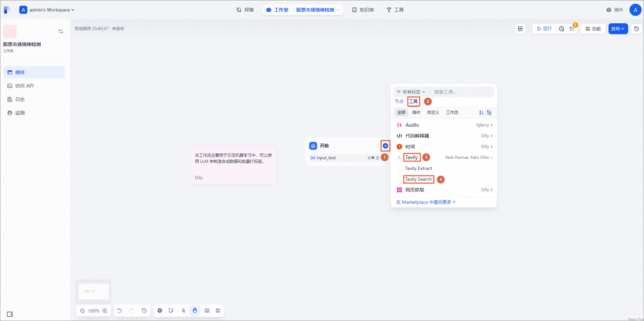Choose the Tavily Search tool
The width and height of the screenshot is (644, 321).
[x=418, y=179]
